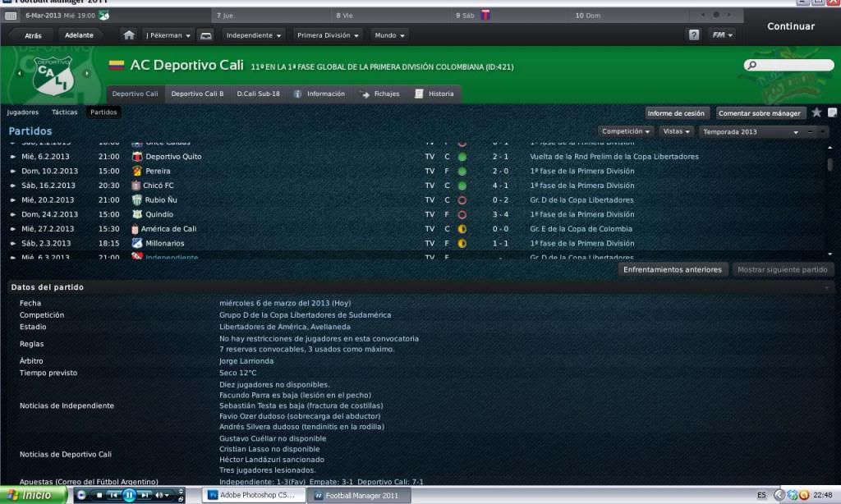Click the volume icon in taskbar media player
Screen dimensions: 841x504
tap(160, 496)
